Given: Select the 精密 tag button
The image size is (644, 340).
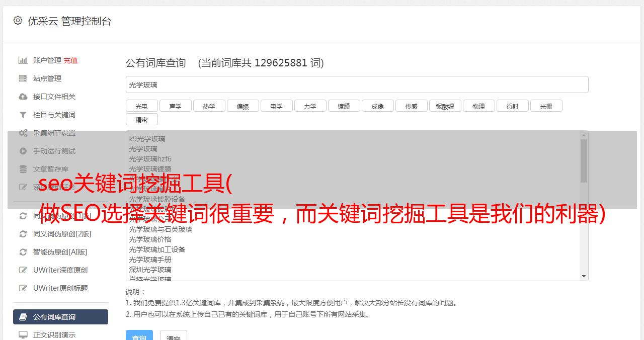Looking at the screenshot, I should pyautogui.click(x=141, y=119).
